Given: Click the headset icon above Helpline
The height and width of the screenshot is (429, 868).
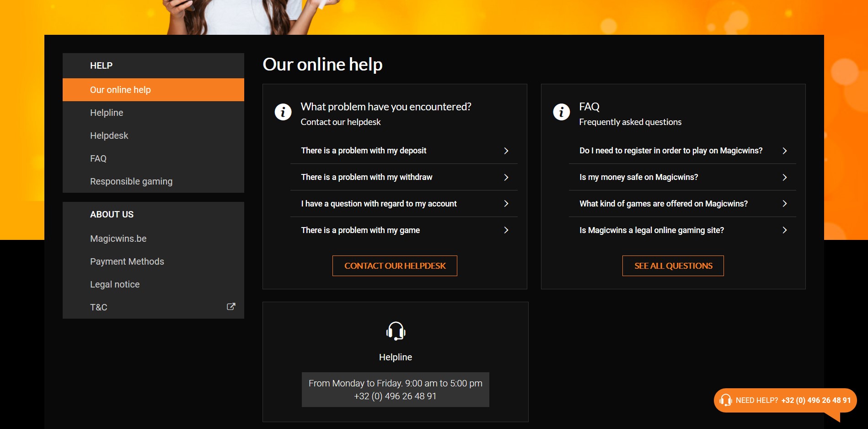Looking at the screenshot, I should (x=396, y=331).
